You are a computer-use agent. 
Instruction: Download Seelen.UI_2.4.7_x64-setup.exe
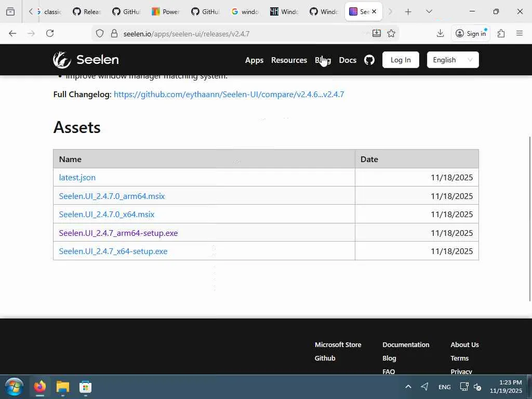coord(113,251)
